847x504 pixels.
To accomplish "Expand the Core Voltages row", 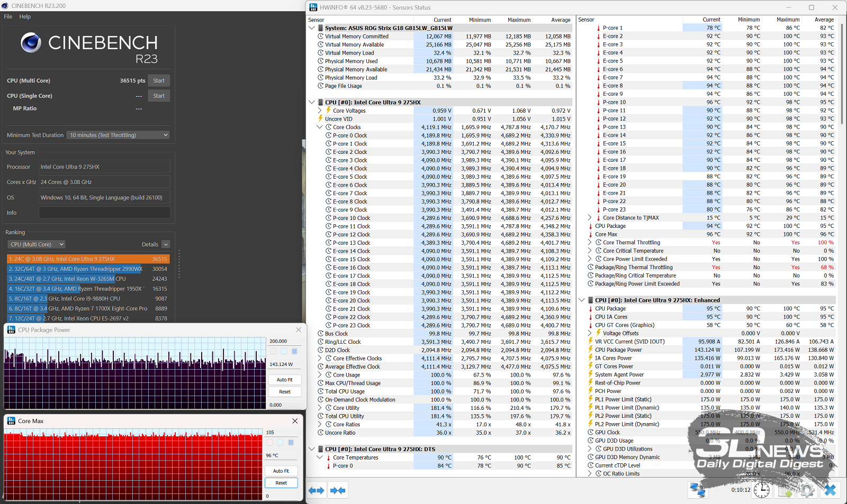I will click(320, 111).
